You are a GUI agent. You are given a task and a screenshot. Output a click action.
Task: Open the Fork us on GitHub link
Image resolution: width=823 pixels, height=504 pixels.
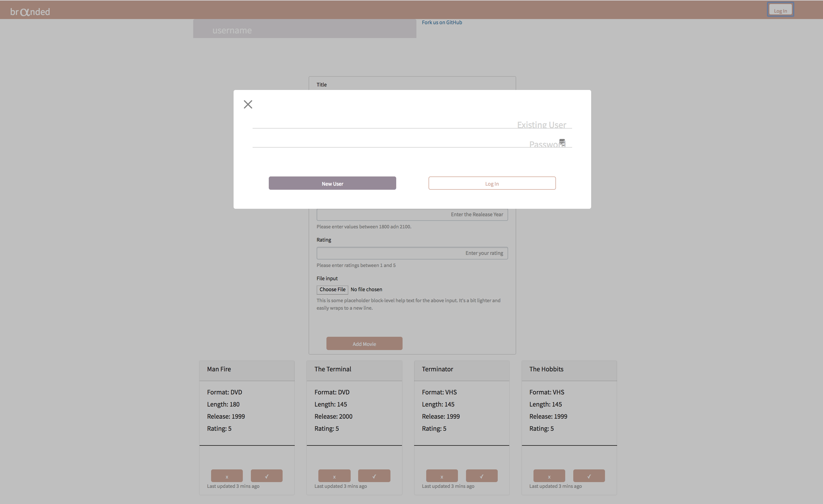(441, 22)
